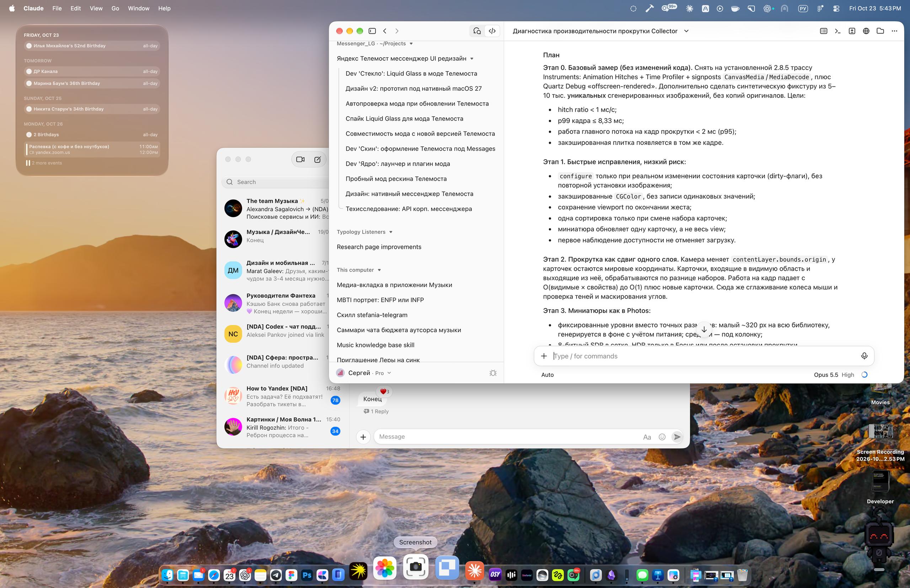Show the diff view icon in Claude header
The image size is (910, 588).
point(852,31)
